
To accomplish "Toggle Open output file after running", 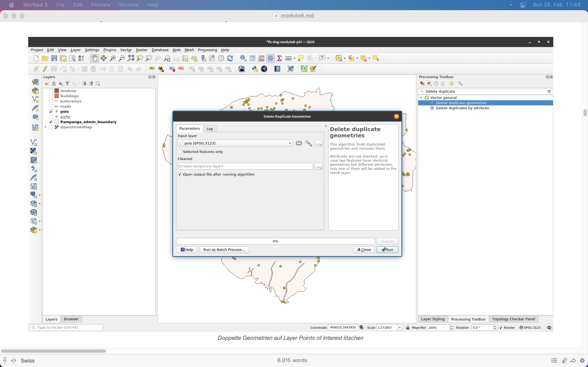I will [x=180, y=174].
